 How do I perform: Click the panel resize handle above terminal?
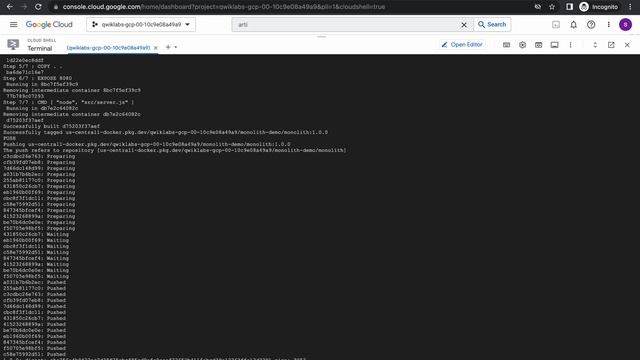click(x=322, y=37)
